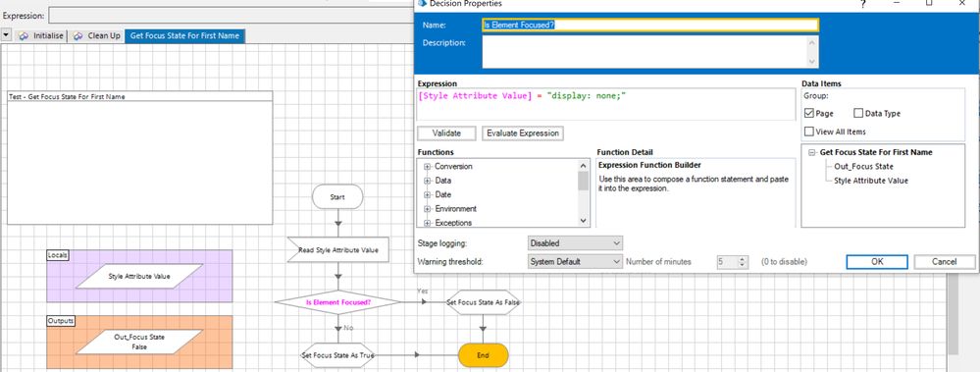Click the Clean Up tab icon

(x=78, y=35)
